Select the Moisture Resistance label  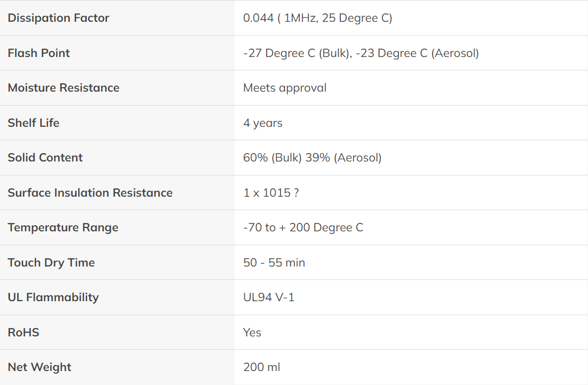point(64,88)
